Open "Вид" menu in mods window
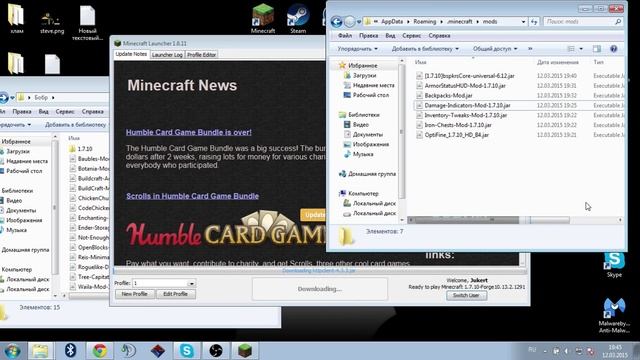Viewport: 640px width, 360px height. click(390, 36)
